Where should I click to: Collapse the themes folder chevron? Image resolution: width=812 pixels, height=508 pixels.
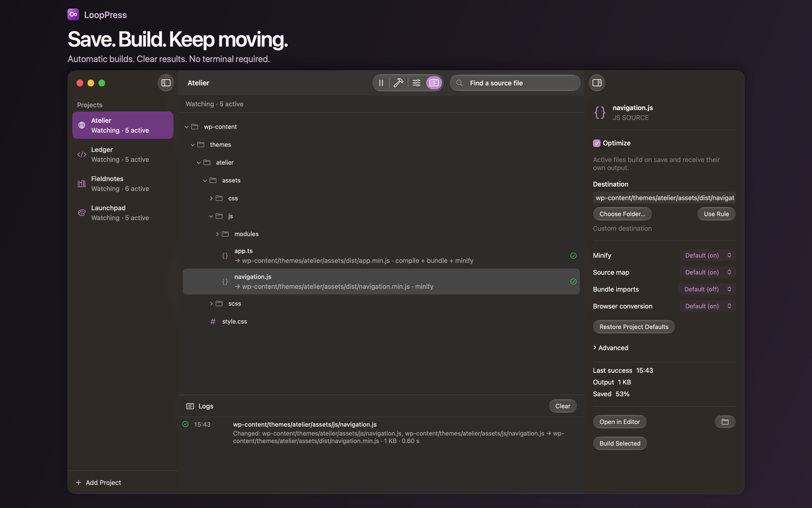193,145
